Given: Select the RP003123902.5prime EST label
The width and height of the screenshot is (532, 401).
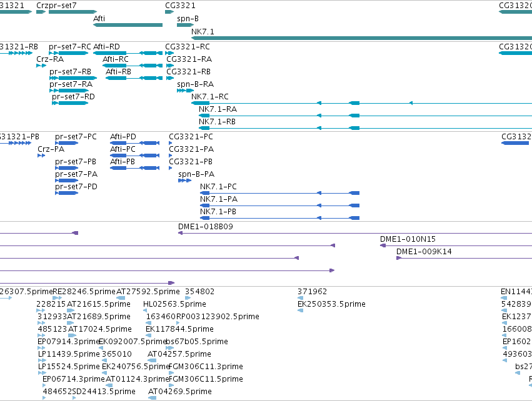Looking at the screenshot, I should [x=218, y=317].
